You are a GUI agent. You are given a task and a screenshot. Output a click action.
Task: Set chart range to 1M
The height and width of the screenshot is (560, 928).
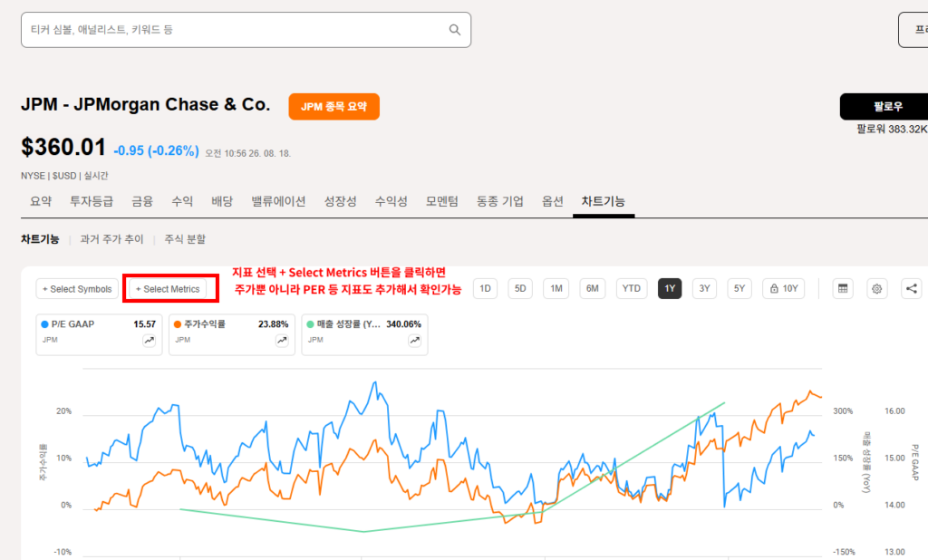(556, 288)
